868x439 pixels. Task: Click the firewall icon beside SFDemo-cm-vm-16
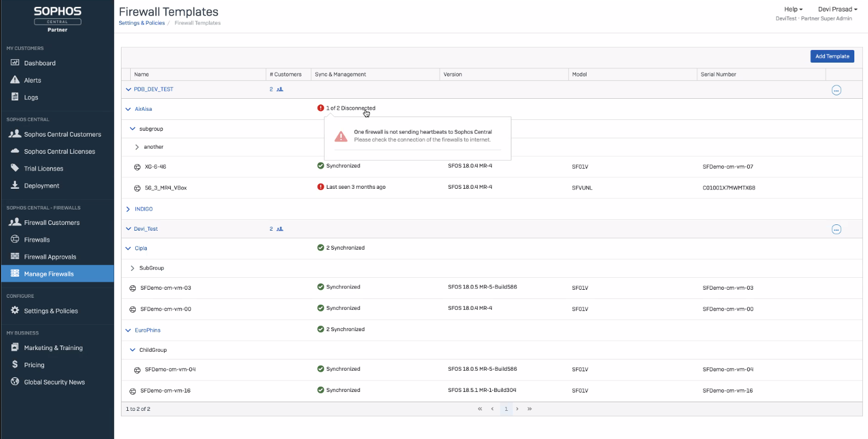[132, 391]
